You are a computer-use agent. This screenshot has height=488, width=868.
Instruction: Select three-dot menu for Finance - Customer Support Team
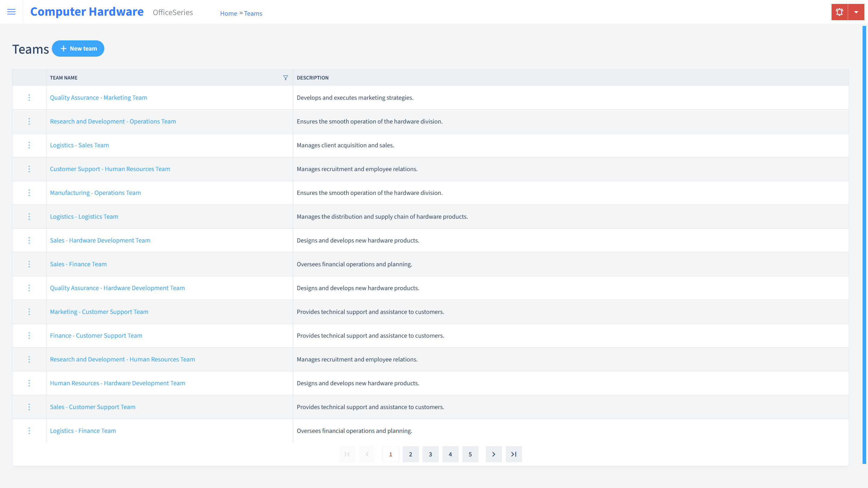pyautogui.click(x=29, y=336)
